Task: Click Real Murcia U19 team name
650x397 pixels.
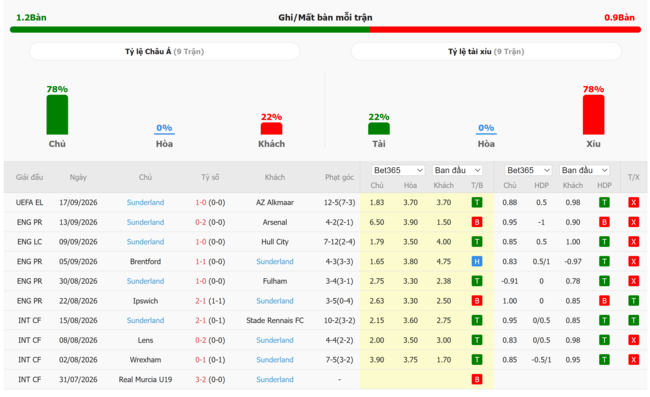Action: [x=145, y=380]
